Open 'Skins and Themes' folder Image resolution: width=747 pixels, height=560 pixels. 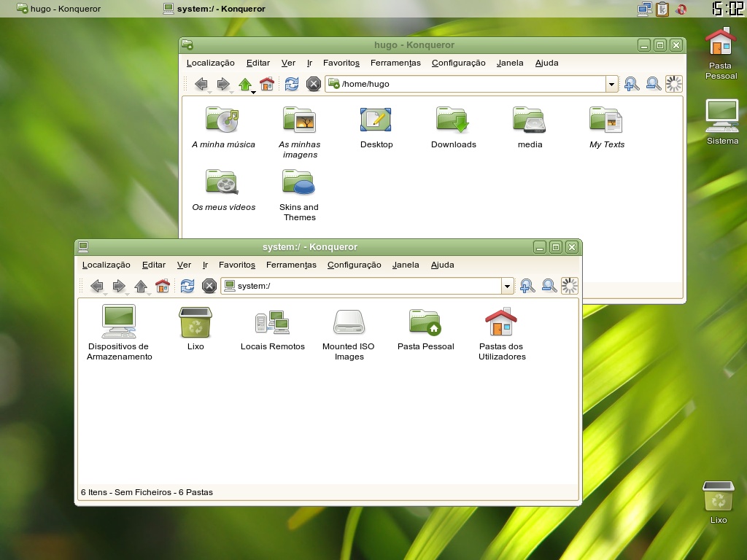[x=299, y=195]
